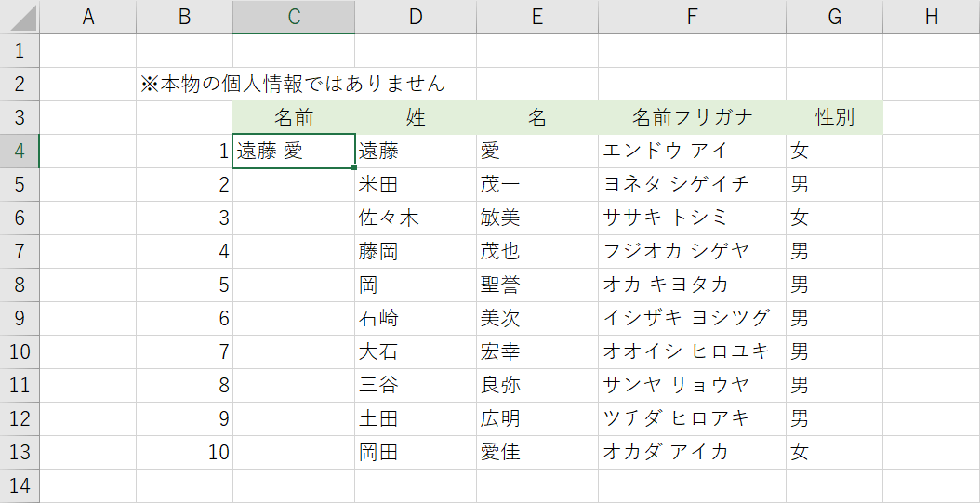
Task: Click the 名前フリガナ header cell
Action: pyautogui.click(x=693, y=117)
